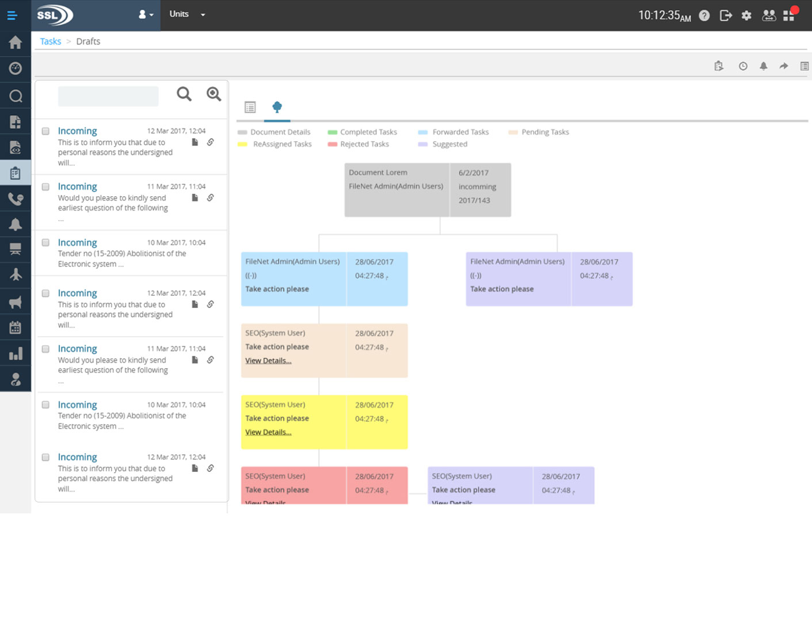The width and height of the screenshot is (812, 644).
Task: Open the users group icon in header
Action: (769, 16)
